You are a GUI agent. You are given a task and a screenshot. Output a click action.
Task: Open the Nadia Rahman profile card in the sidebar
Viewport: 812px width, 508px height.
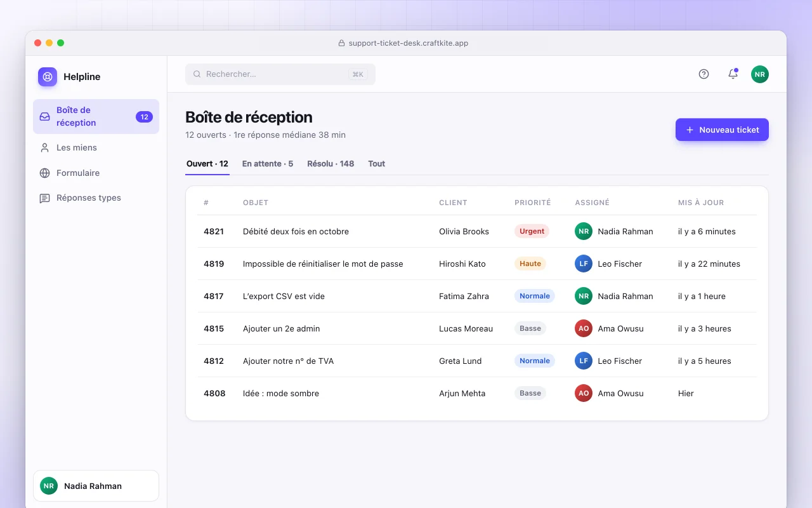96,486
